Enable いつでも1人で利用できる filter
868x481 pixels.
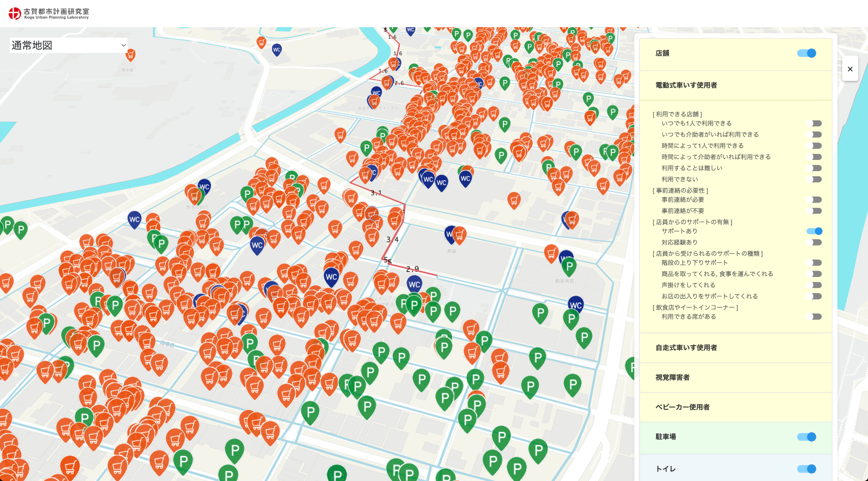(x=814, y=123)
